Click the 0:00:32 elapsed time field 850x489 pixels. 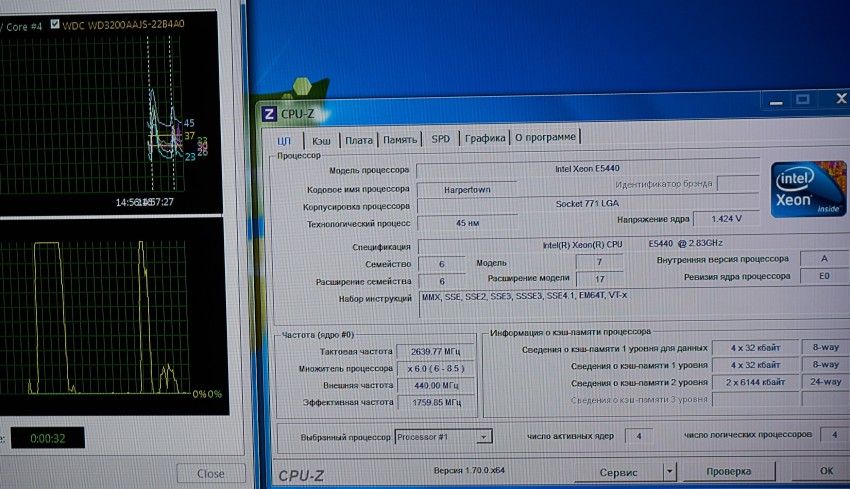point(48,437)
